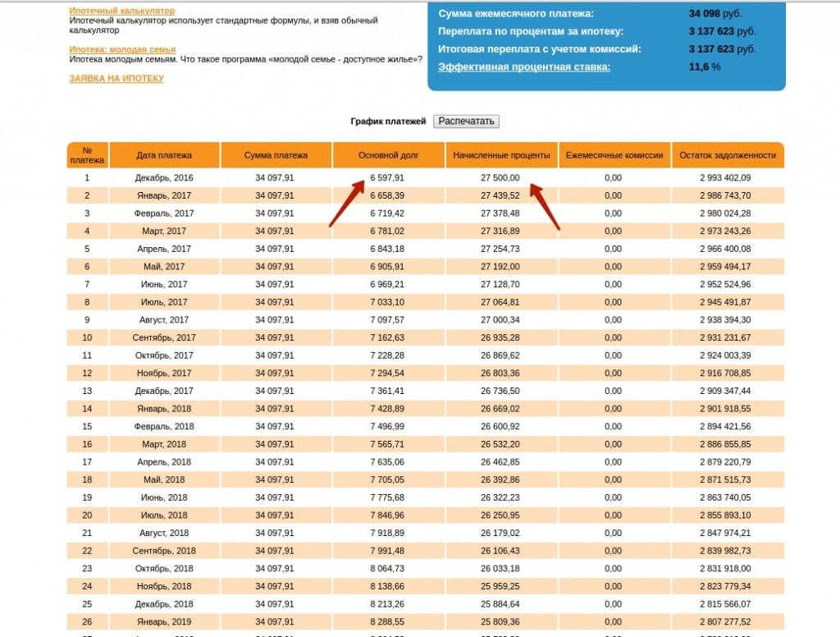840x637 pixels.
Task: Select the Сентябрь, 2017 date cell
Action: [x=164, y=338]
